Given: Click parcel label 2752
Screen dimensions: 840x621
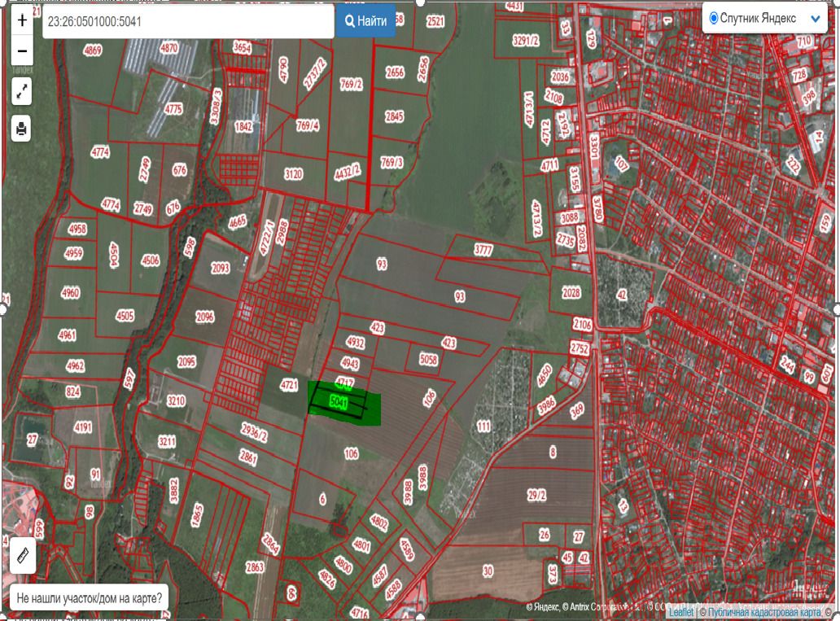Looking at the screenshot, I should click(579, 348).
